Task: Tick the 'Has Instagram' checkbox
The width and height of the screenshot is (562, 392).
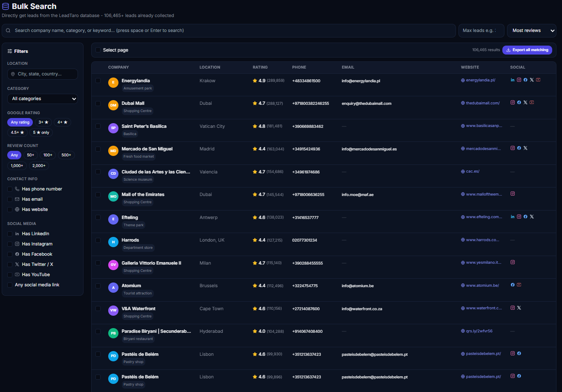Action: click(10, 244)
